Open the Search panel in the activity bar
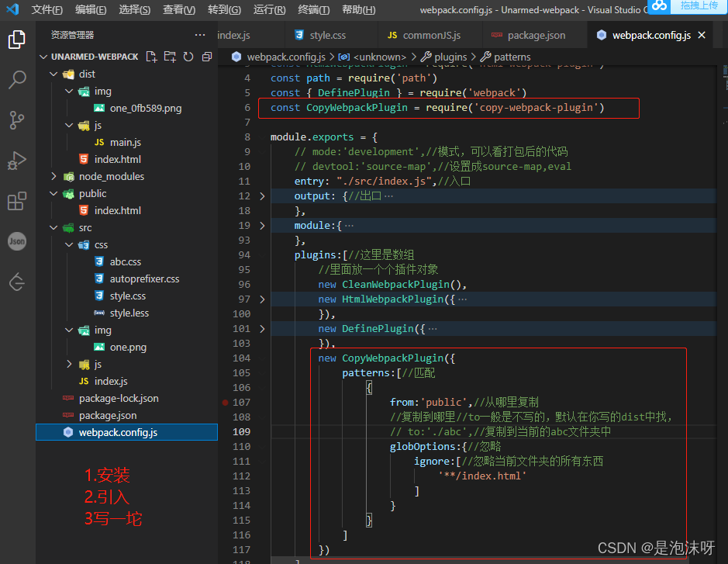Image resolution: width=728 pixels, height=564 pixels. click(x=17, y=78)
